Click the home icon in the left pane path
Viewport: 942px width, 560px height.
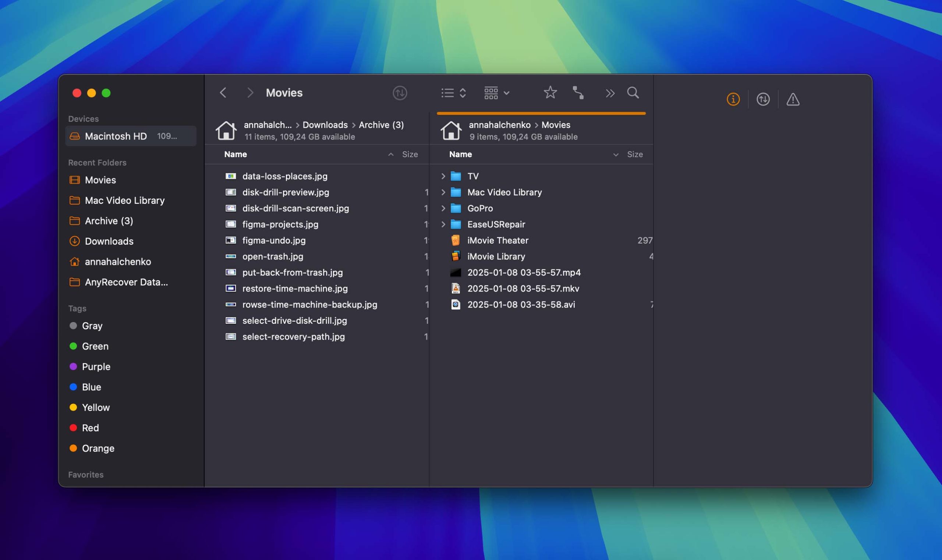click(226, 131)
